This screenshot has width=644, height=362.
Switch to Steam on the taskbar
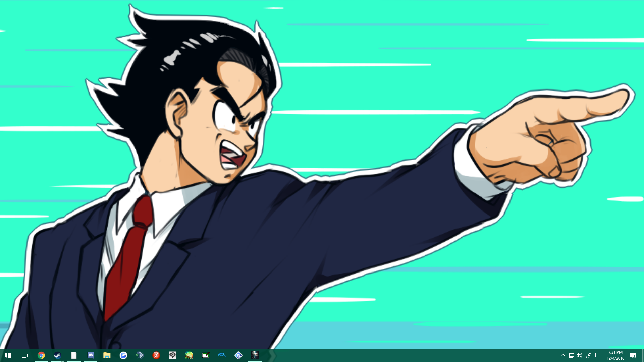click(x=58, y=355)
